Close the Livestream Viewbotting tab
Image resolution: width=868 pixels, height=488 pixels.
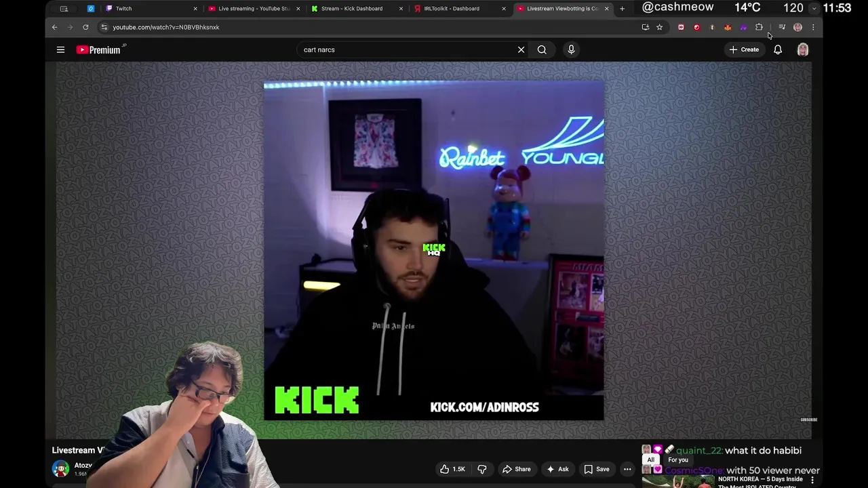click(606, 9)
